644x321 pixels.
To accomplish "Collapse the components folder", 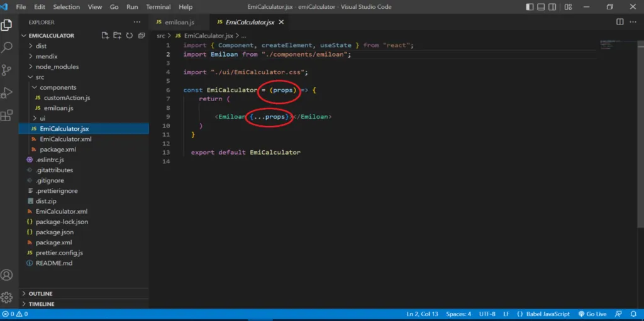I will click(58, 87).
